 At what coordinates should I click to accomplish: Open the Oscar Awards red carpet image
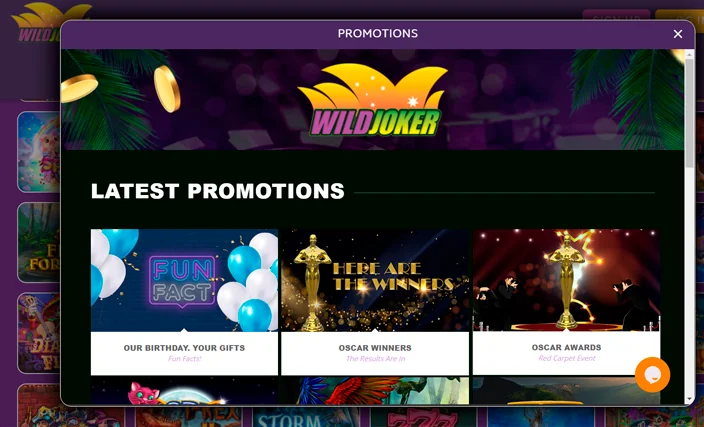click(566, 280)
